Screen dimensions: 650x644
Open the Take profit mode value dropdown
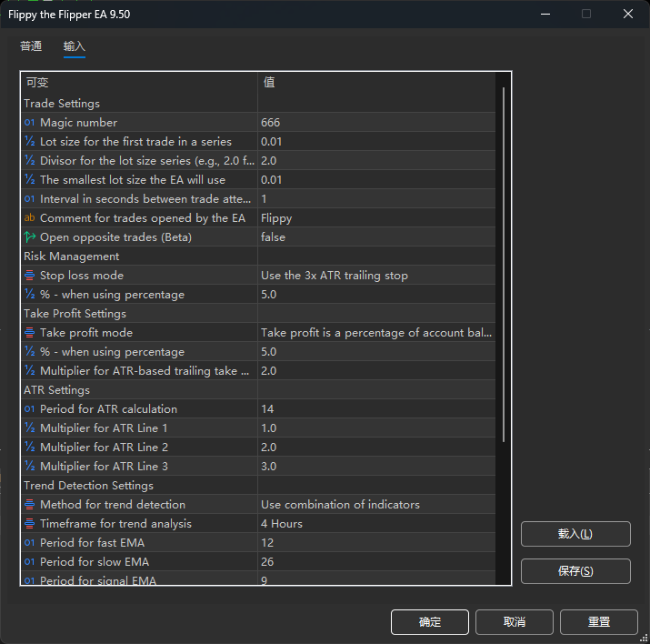click(x=376, y=333)
